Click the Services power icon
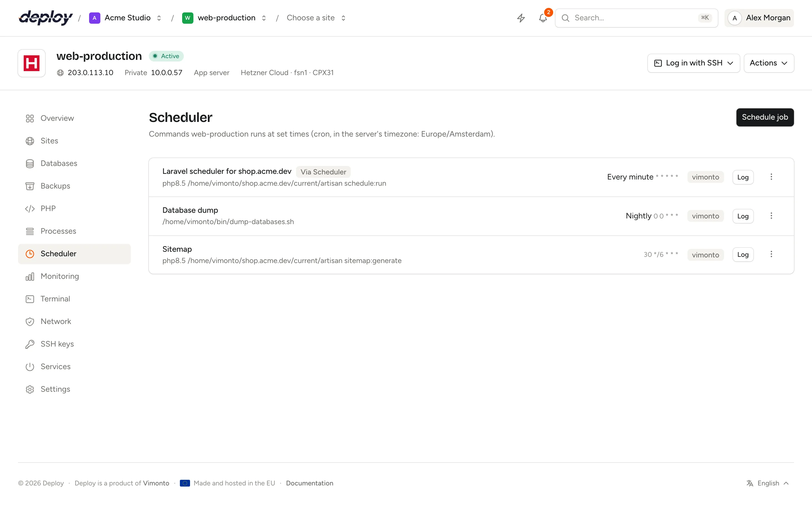 click(30, 367)
